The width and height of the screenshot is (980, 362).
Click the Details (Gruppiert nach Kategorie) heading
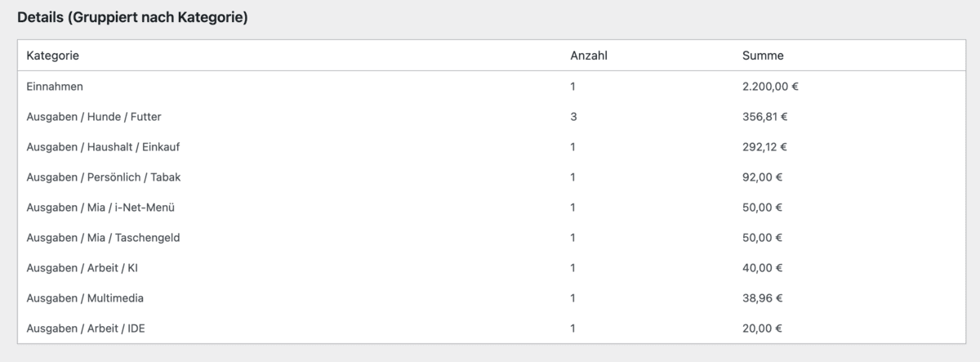point(132,17)
